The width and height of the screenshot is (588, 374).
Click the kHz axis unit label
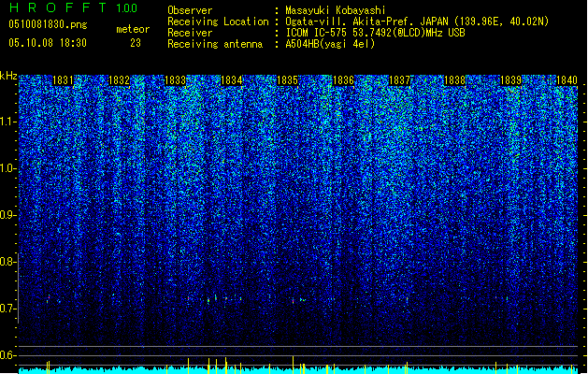(8, 76)
